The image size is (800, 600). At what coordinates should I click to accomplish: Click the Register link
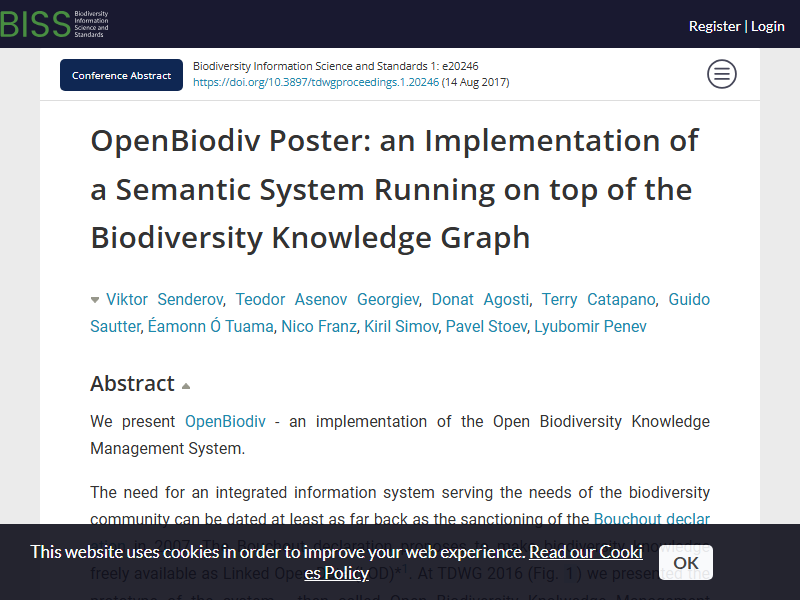click(714, 26)
